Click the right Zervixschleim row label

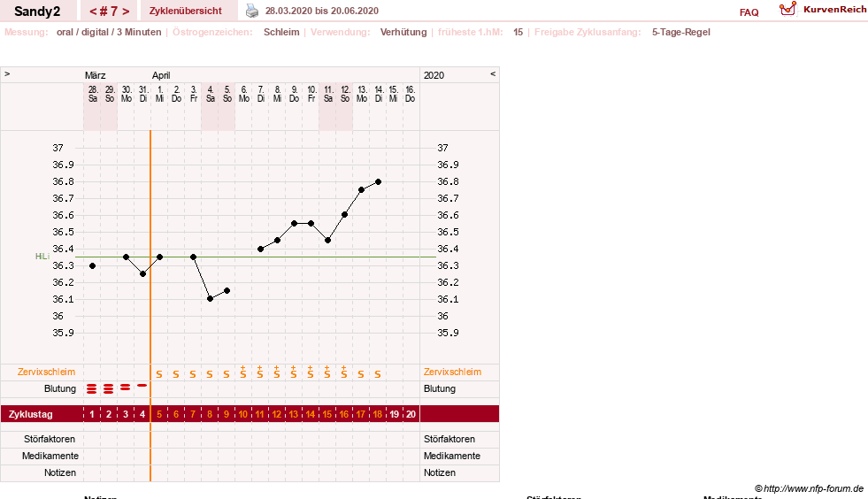(x=452, y=372)
